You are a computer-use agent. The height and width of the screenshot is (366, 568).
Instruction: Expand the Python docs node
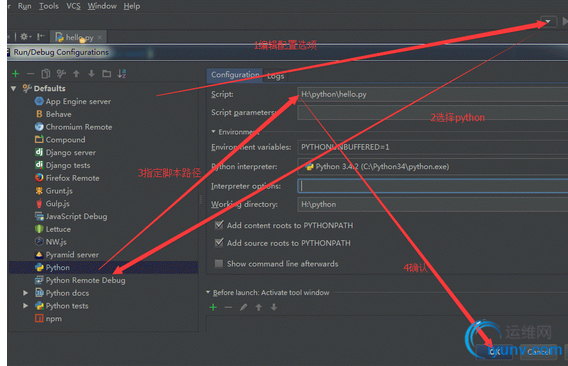25,293
